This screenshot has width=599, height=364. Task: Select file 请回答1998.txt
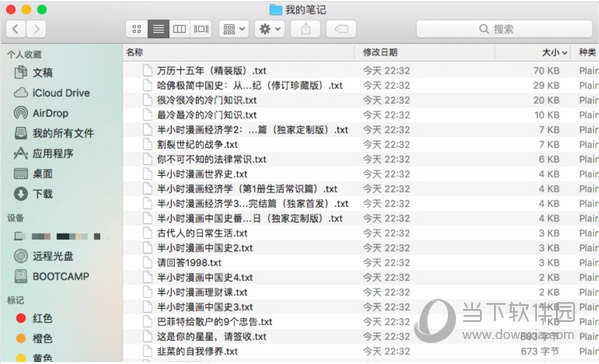pos(189,263)
